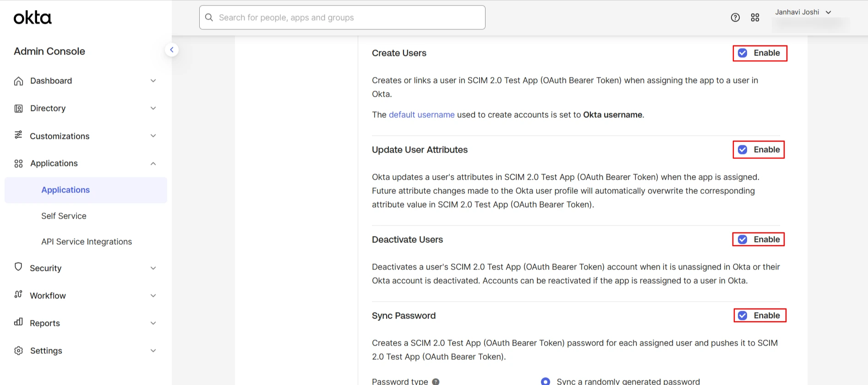Select Reports in sidebar
Image resolution: width=868 pixels, height=385 pixels.
(x=45, y=323)
